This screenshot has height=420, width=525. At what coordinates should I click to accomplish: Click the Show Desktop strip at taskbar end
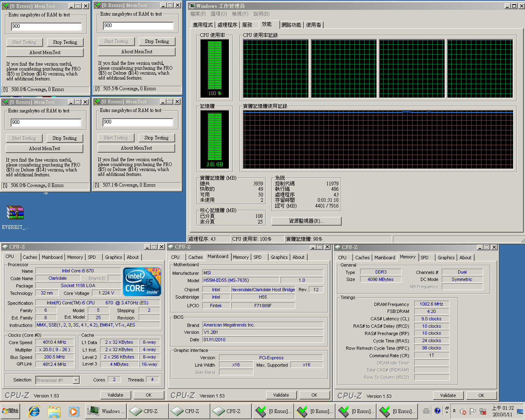(520, 411)
